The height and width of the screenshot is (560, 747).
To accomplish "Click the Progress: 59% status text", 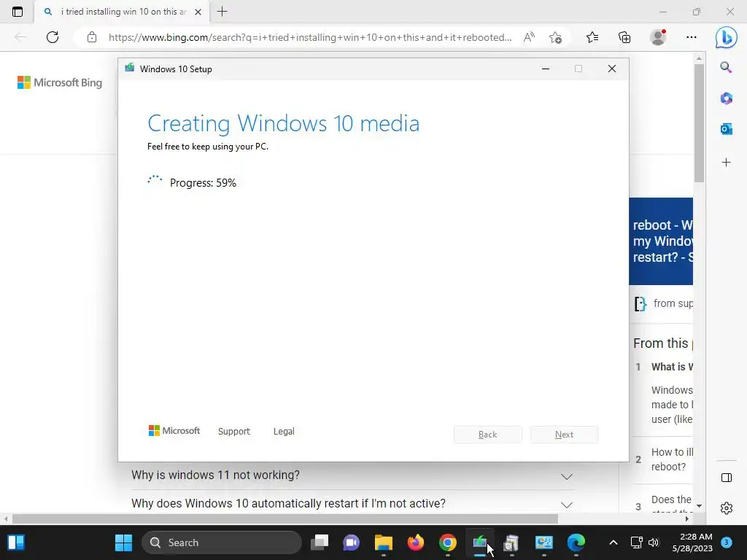I will (203, 183).
